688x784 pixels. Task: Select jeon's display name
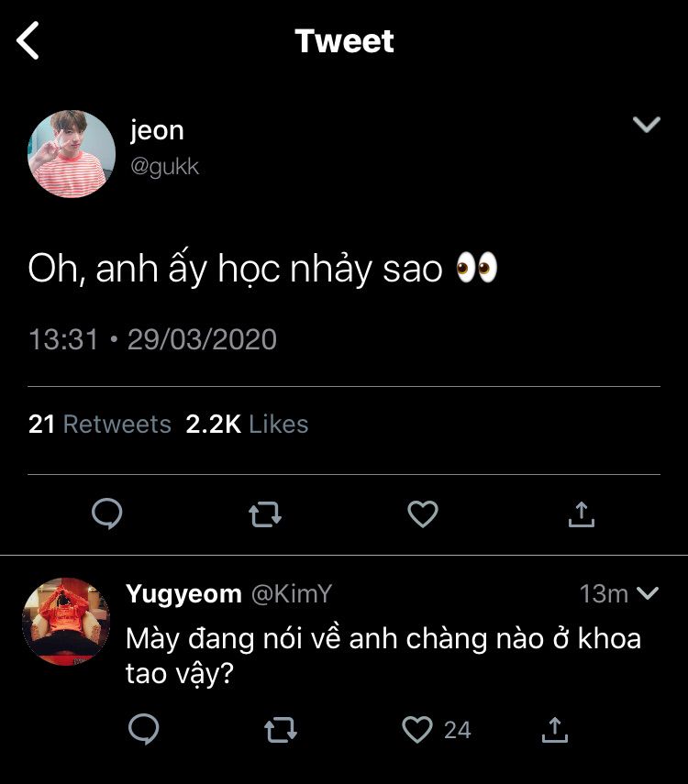(x=157, y=131)
